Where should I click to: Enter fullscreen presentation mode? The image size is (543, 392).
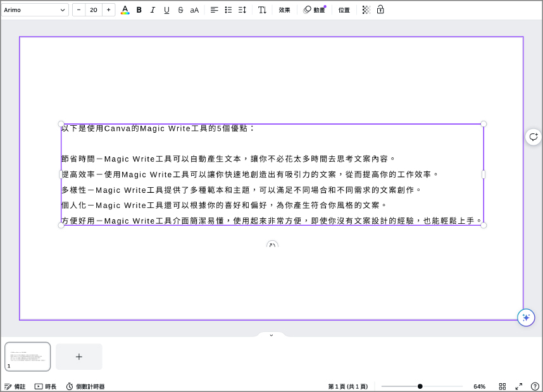519,386
